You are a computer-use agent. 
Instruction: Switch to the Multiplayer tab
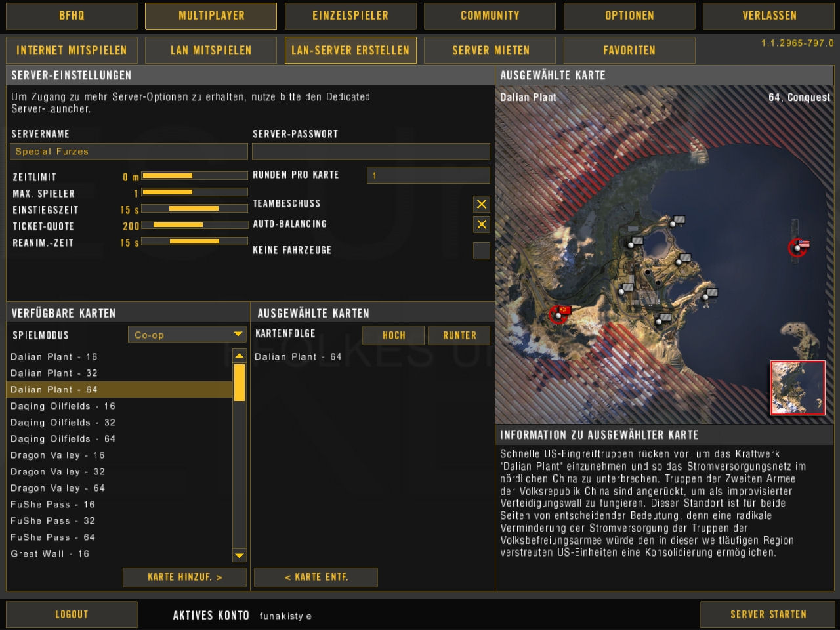point(211,16)
